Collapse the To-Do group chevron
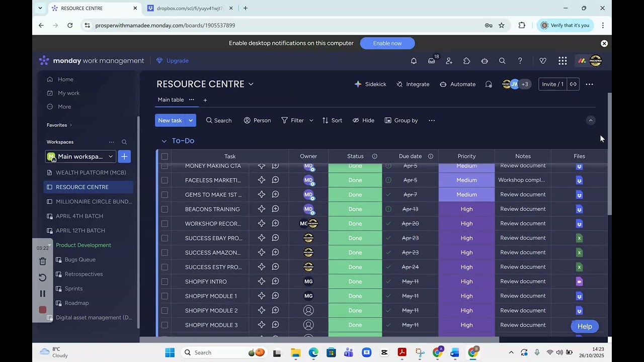The height and width of the screenshot is (362, 644). (164, 141)
